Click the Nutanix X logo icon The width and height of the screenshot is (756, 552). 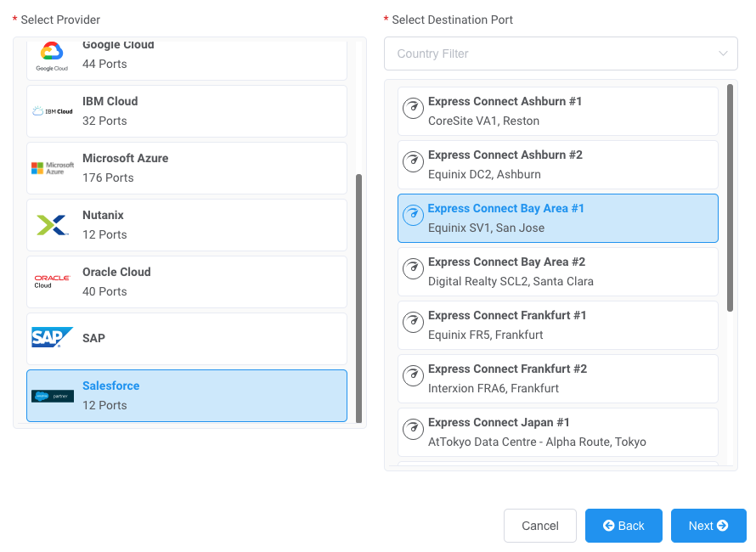(53, 225)
